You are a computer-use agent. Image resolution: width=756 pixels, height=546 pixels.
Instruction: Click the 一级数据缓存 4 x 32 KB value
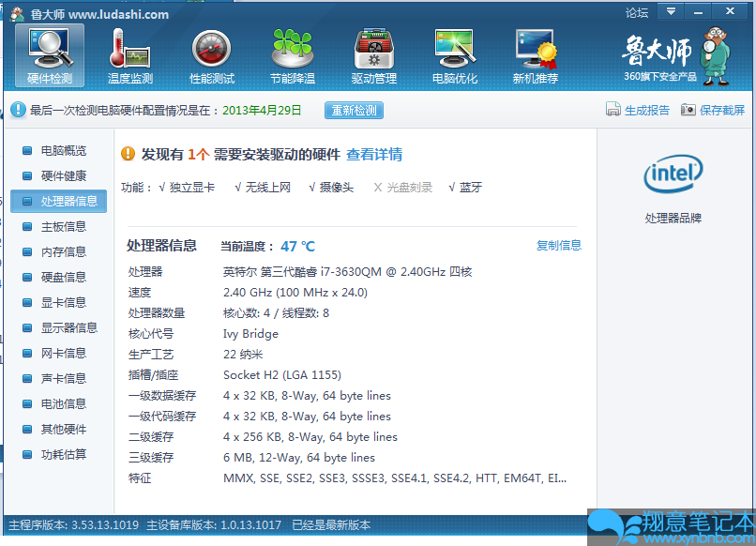(307, 396)
